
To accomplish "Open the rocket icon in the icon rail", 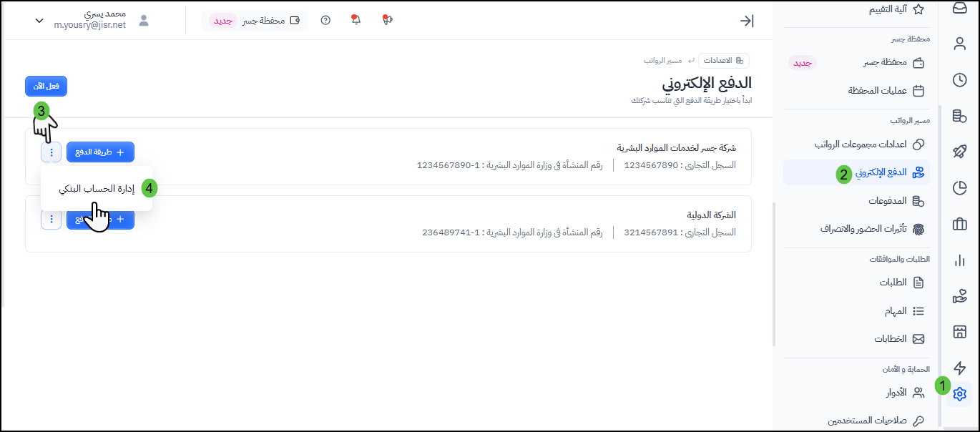I will click(959, 152).
